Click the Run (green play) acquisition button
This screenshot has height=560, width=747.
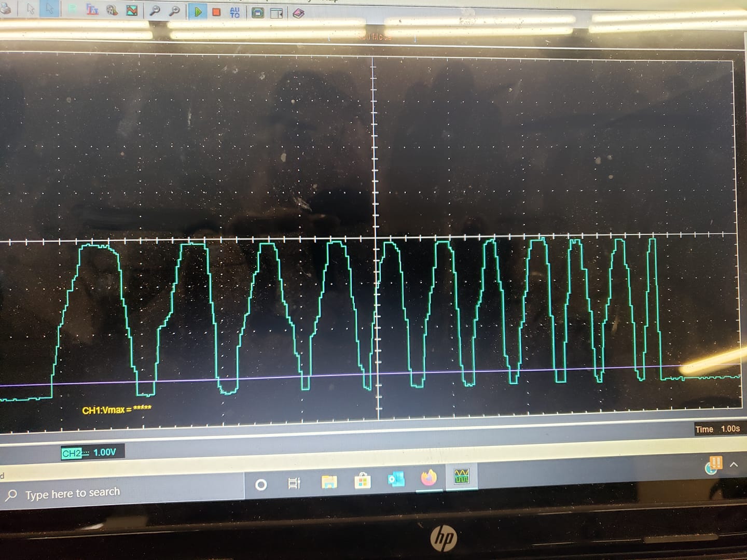click(x=198, y=11)
